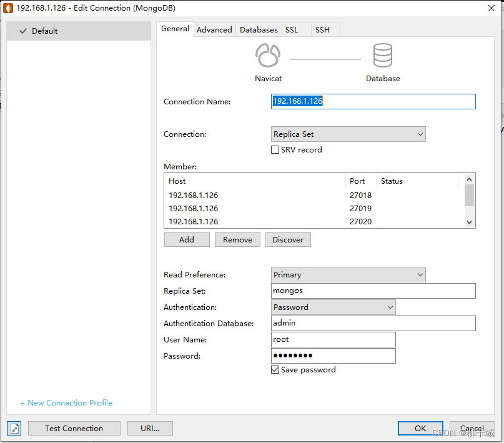Image resolution: width=504 pixels, height=443 pixels.
Task: Click the member list scrollbar thumb
Action: [x=469, y=195]
